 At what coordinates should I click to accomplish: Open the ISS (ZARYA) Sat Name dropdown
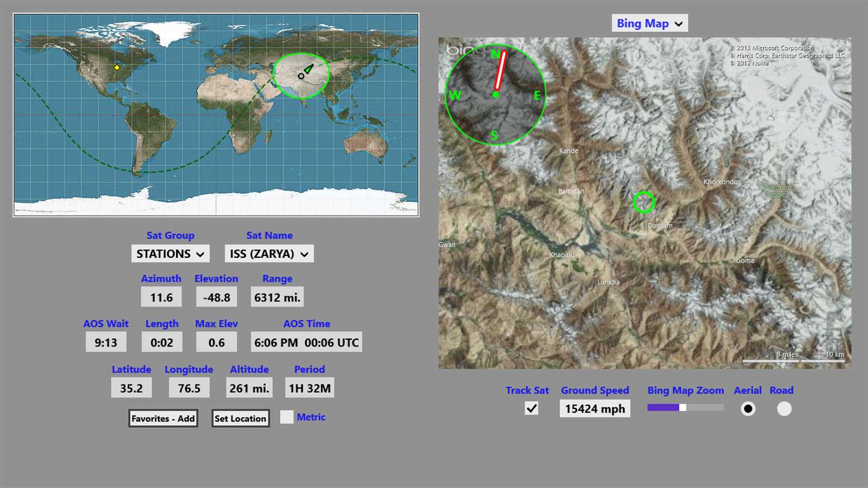pyautogui.click(x=269, y=254)
